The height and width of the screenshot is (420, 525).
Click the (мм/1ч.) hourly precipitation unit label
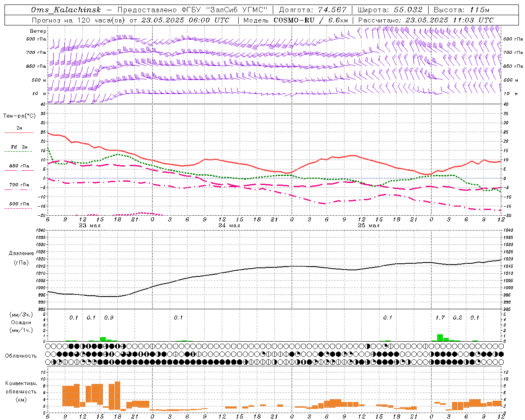click(x=21, y=330)
